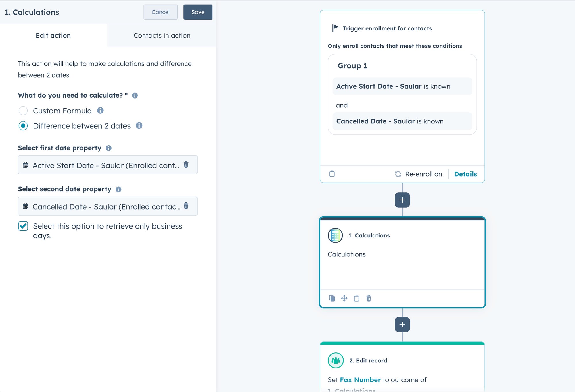The width and height of the screenshot is (575, 392).
Task: Delete the Calculations action via trash icon
Action: pos(369,298)
